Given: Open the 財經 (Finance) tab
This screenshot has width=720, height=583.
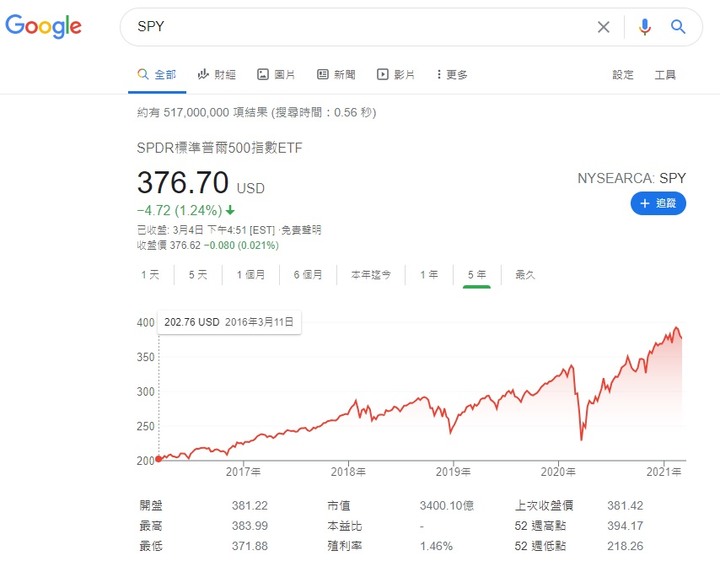Looking at the screenshot, I should tap(216, 74).
